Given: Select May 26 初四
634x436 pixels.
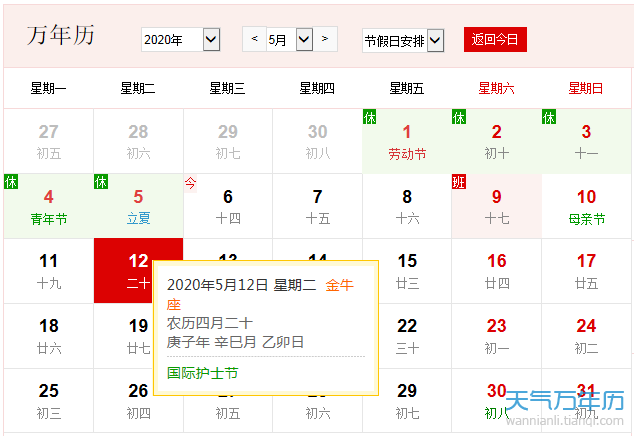Looking at the screenshot, I should 138,401.
